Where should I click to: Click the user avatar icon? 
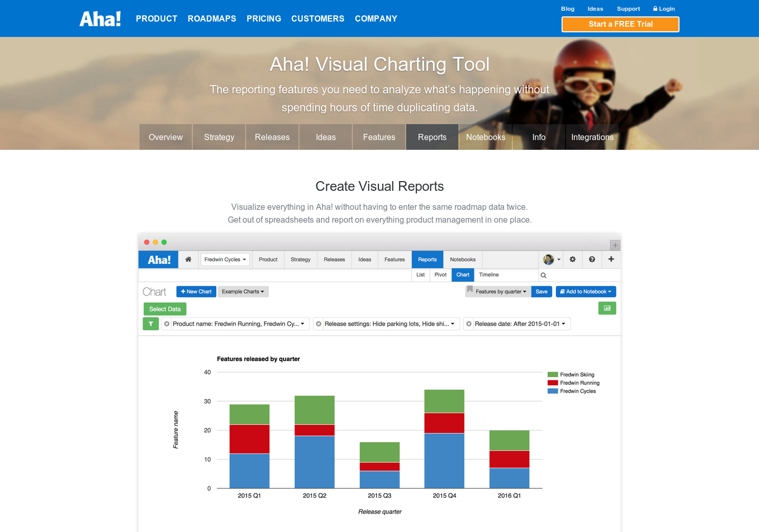pos(548,260)
